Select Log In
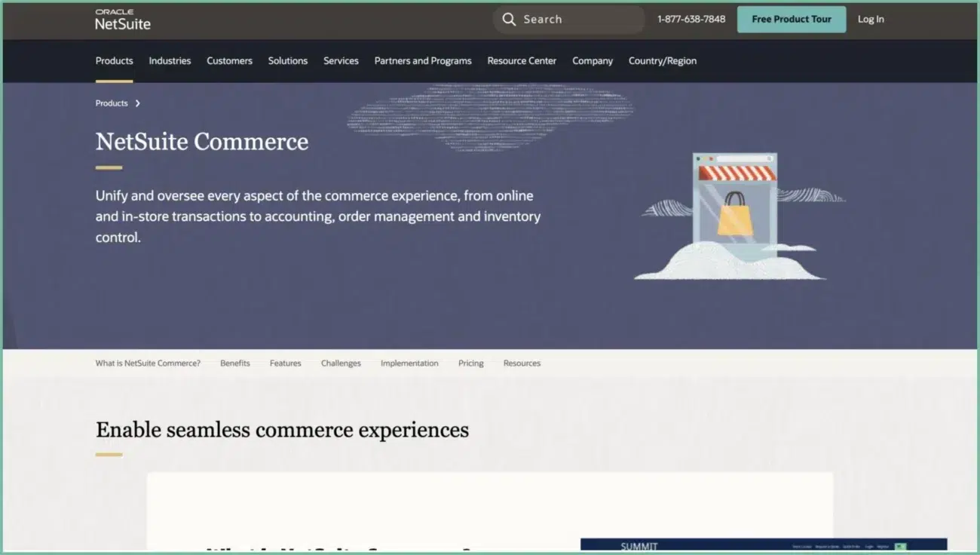Viewport: 980px width, 555px height. [x=871, y=19]
